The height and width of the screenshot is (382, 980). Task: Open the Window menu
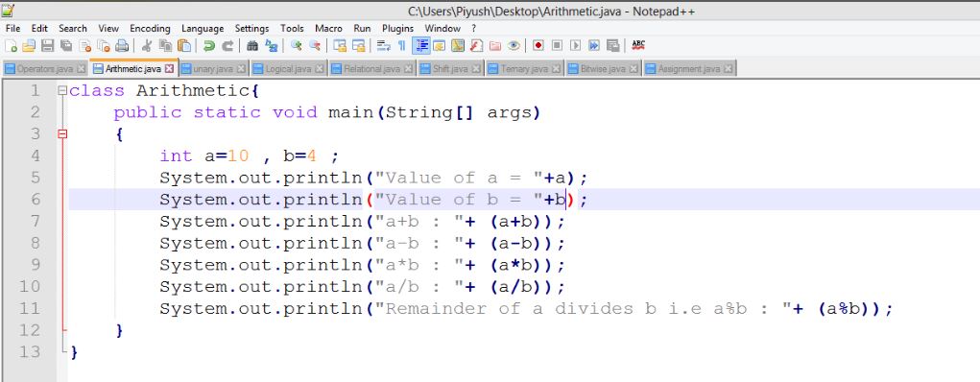point(442,28)
